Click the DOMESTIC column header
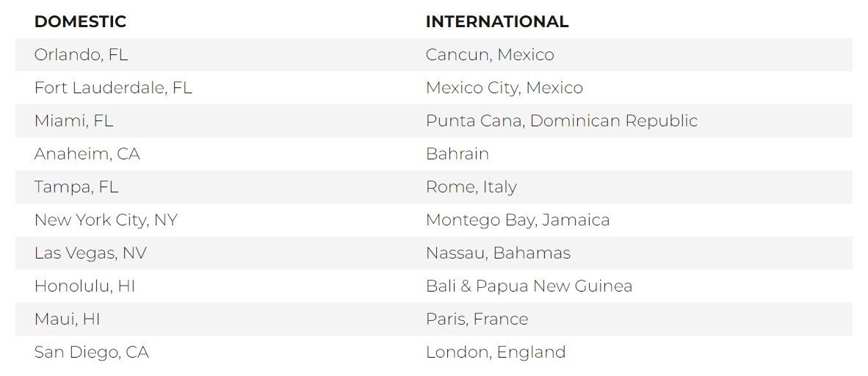868x376 pixels. point(80,22)
